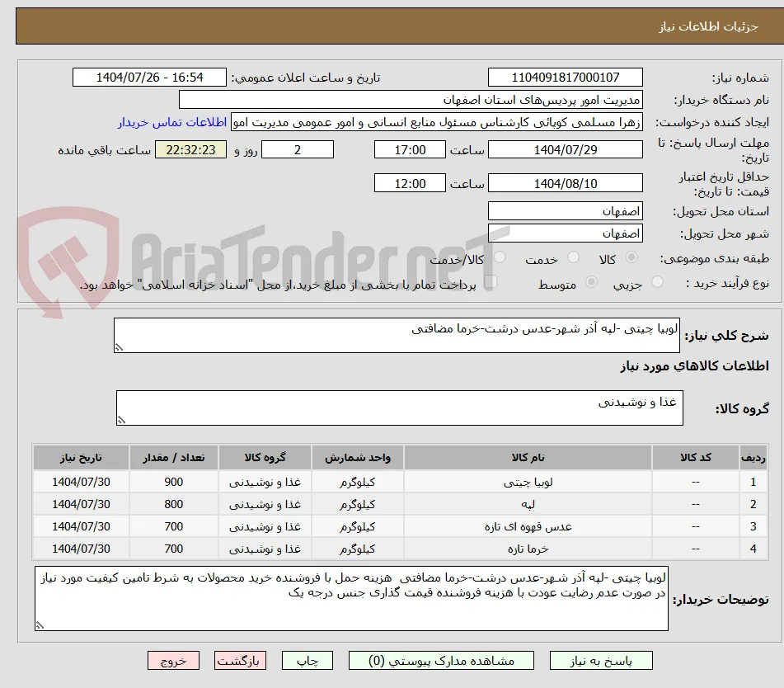The width and height of the screenshot is (784, 688).
Task: Click the delivery city field 'اصفهان'
Action: tap(565, 233)
